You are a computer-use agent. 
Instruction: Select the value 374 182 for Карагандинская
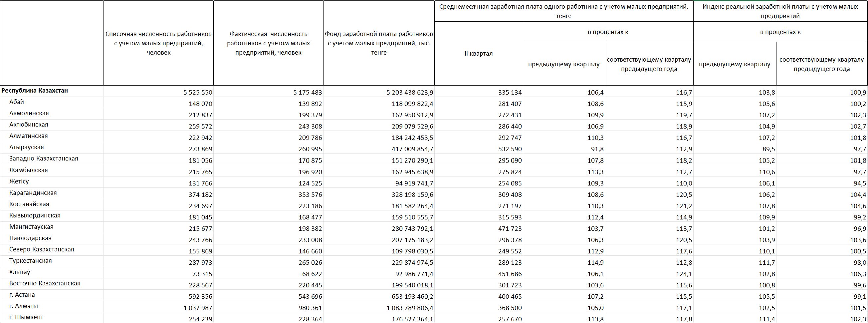(200, 194)
